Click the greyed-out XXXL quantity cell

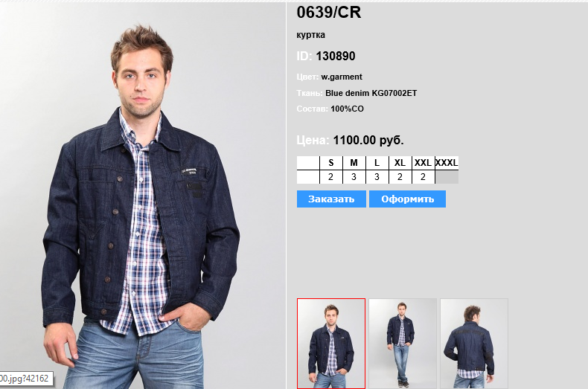[x=447, y=177]
